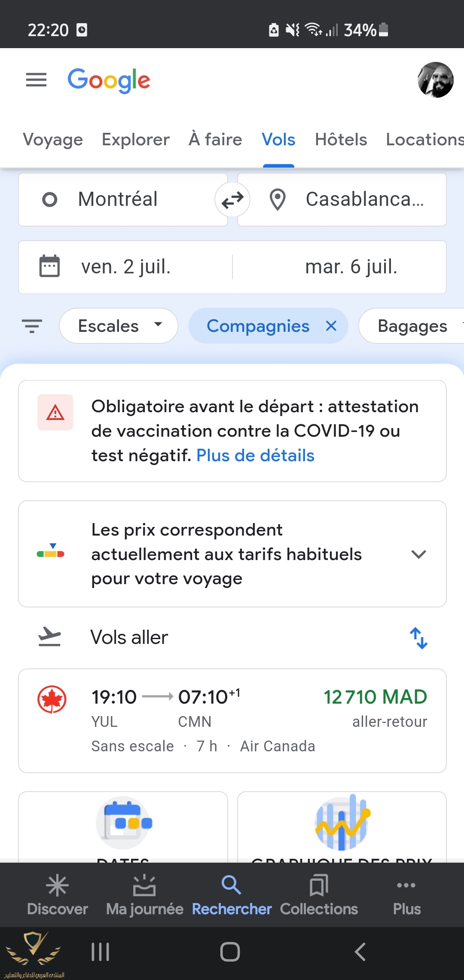Tap the profile avatar picture
464x980 pixels.
pyautogui.click(x=435, y=80)
